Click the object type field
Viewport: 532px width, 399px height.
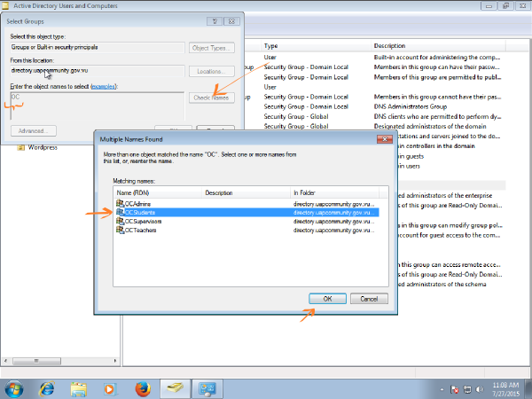point(98,47)
